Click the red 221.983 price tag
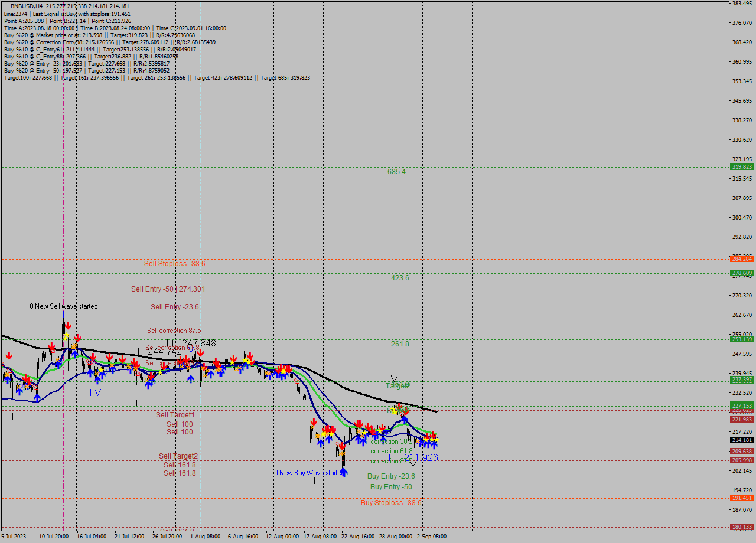Image resolution: width=756 pixels, height=543 pixels. [742, 420]
